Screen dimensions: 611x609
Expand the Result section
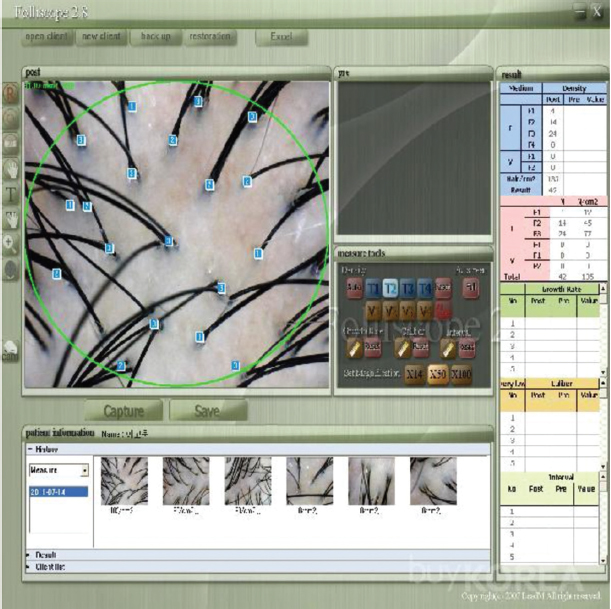(28, 554)
